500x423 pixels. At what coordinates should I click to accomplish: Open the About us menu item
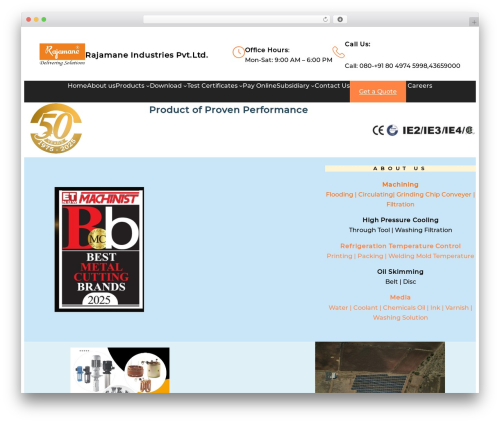pyautogui.click(x=101, y=86)
